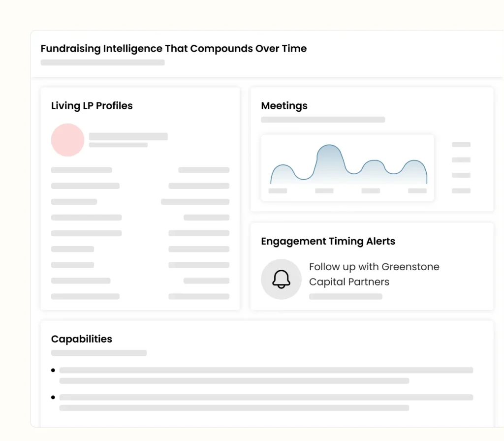Click the subtitle placeholder under the main title

coord(102,63)
